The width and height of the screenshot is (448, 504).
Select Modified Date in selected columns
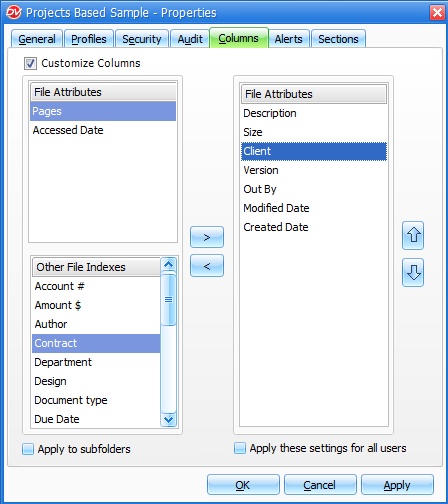pyautogui.click(x=314, y=208)
